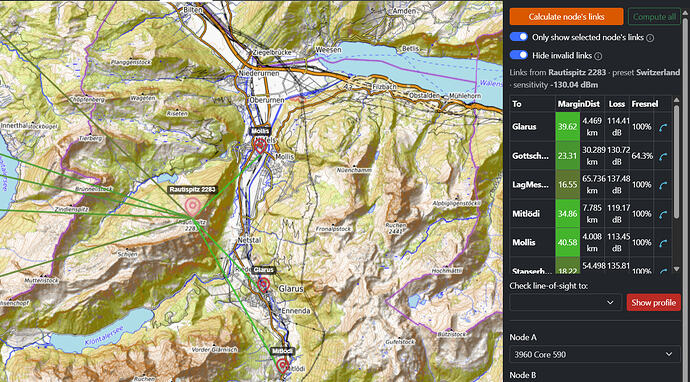Click the links table scroll down arrow
The image size is (690, 382).
pos(676,269)
